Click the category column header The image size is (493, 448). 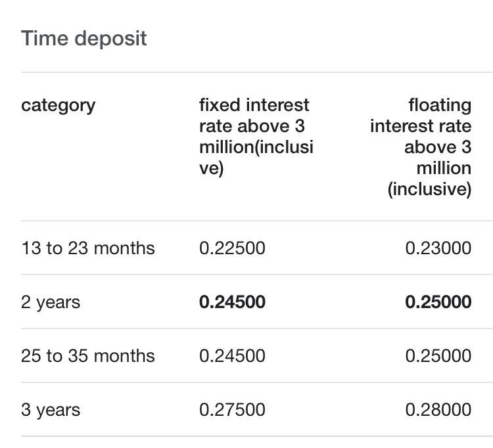click(59, 105)
